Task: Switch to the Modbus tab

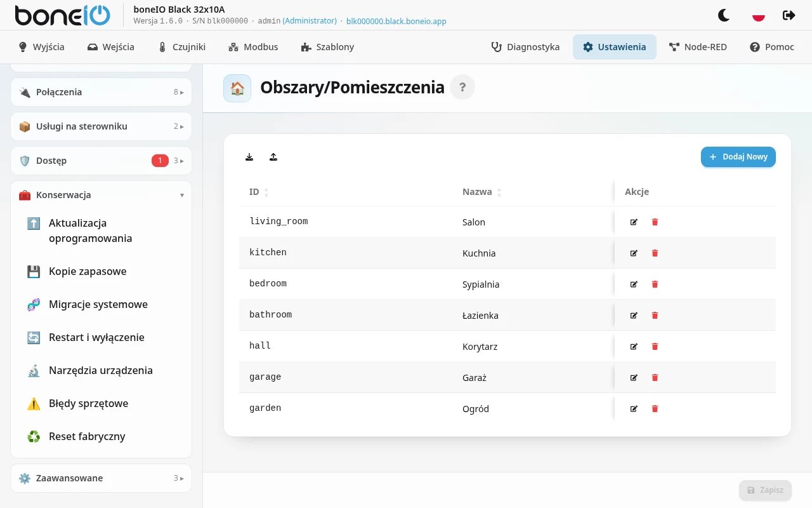Action: (253, 47)
